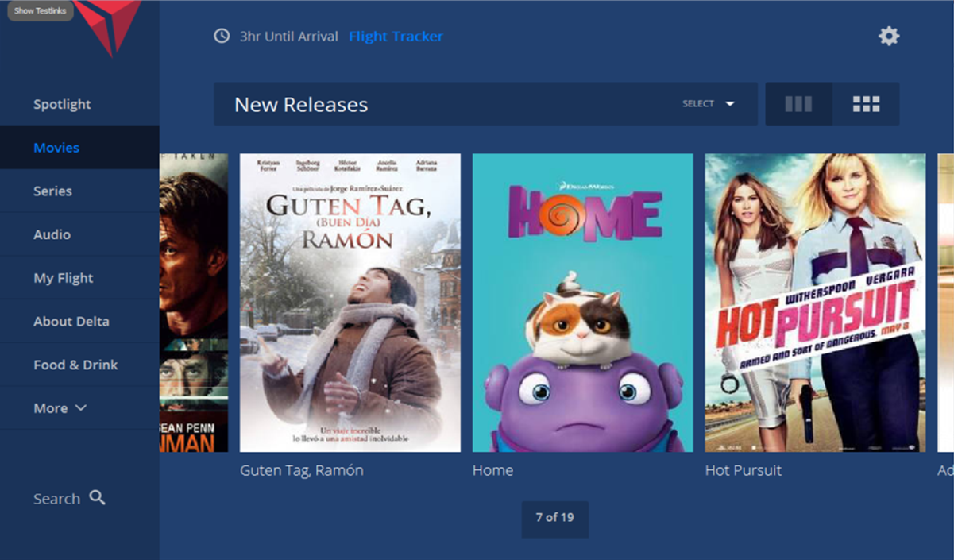Select the Hot Pursuit poster

pos(815,303)
